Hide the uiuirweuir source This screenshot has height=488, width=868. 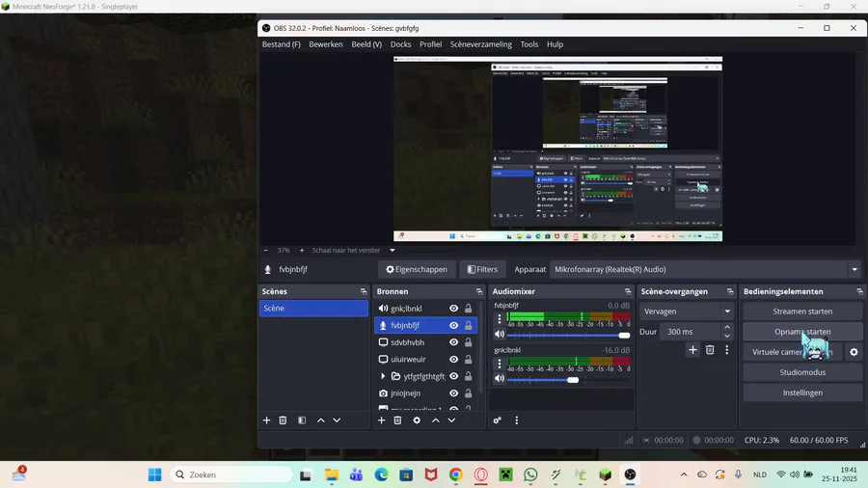[453, 359]
